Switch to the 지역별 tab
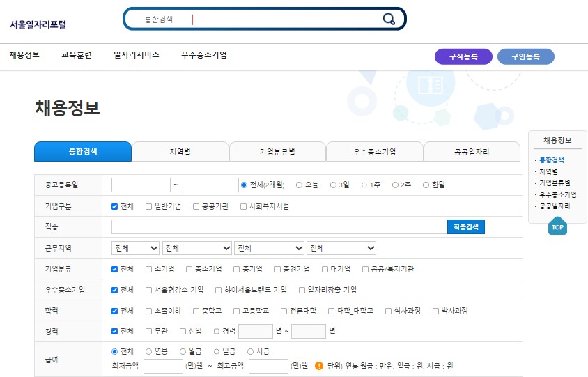The height and width of the screenshot is (377, 588). point(180,151)
